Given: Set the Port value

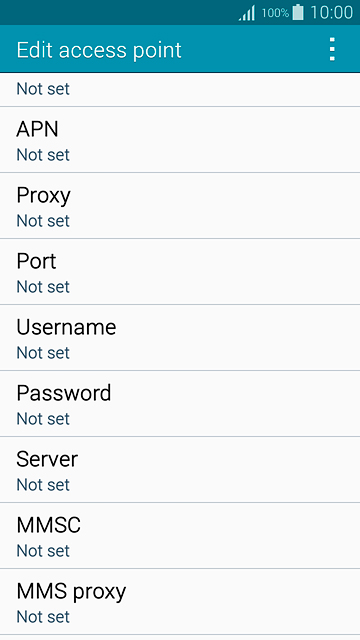Looking at the screenshot, I should coord(180,272).
